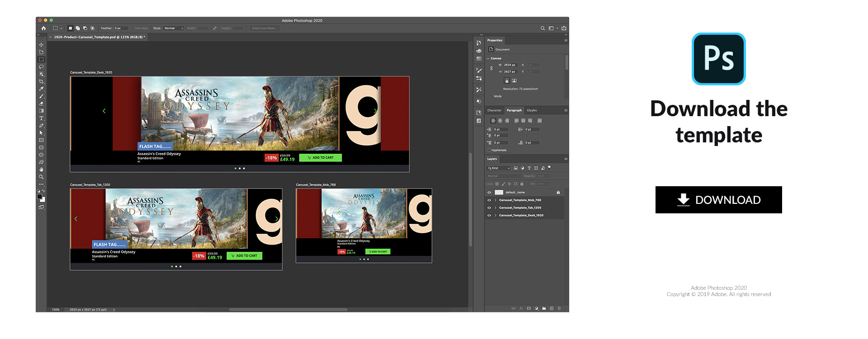This screenshot has height=339, width=868.
Task: Click the black DOWNLOAD button
Action: 718,200
